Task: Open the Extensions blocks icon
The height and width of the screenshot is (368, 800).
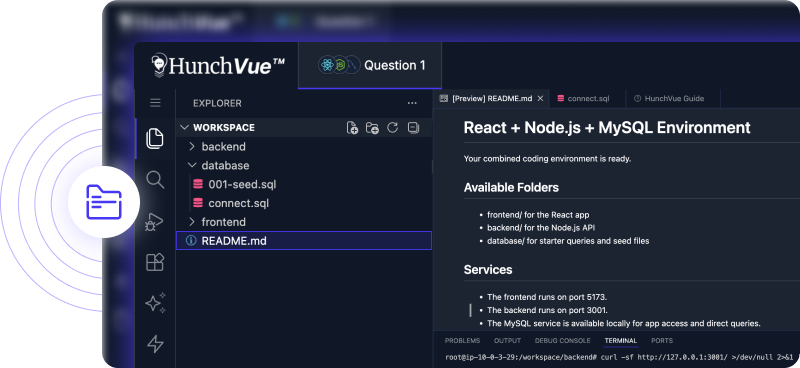Action: pyautogui.click(x=155, y=262)
